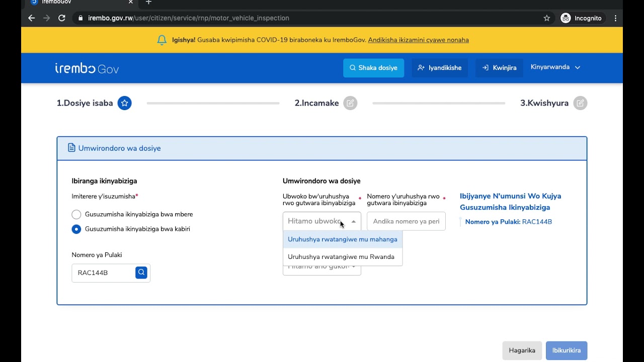This screenshot has width=644, height=362.
Task: Open a new browser tab
Action: pyautogui.click(x=148, y=3)
